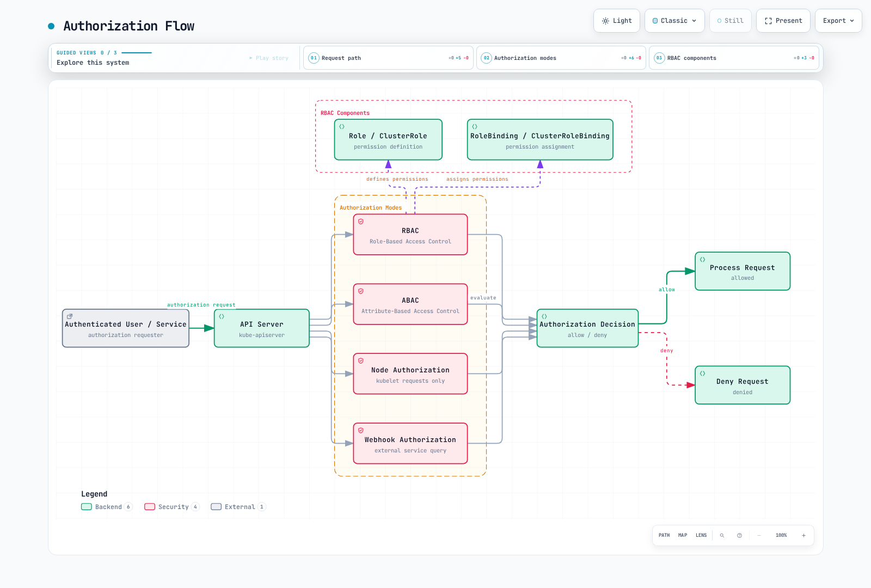This screenshot has width=871, height=588.
Task: Open the help question mark icon
Action: 739,535
